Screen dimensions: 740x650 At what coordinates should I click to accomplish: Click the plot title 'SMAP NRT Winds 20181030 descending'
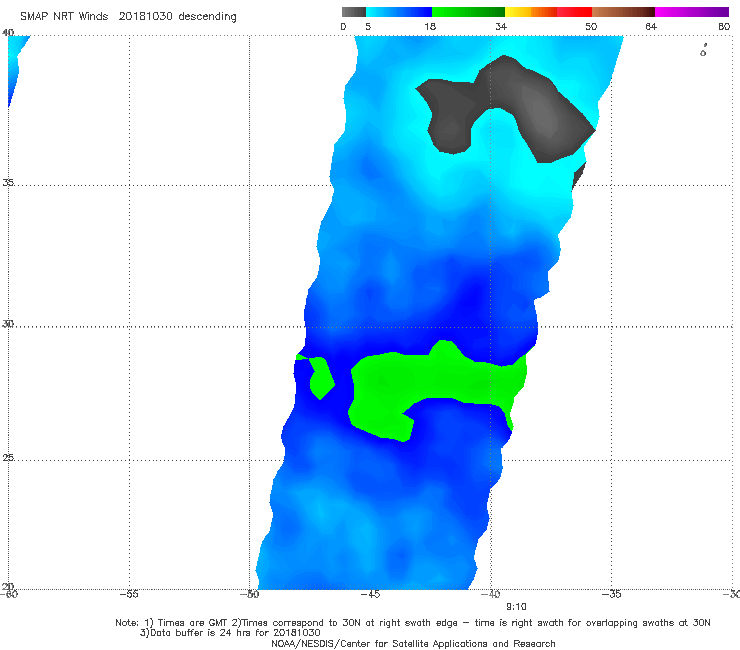point(128,17)
